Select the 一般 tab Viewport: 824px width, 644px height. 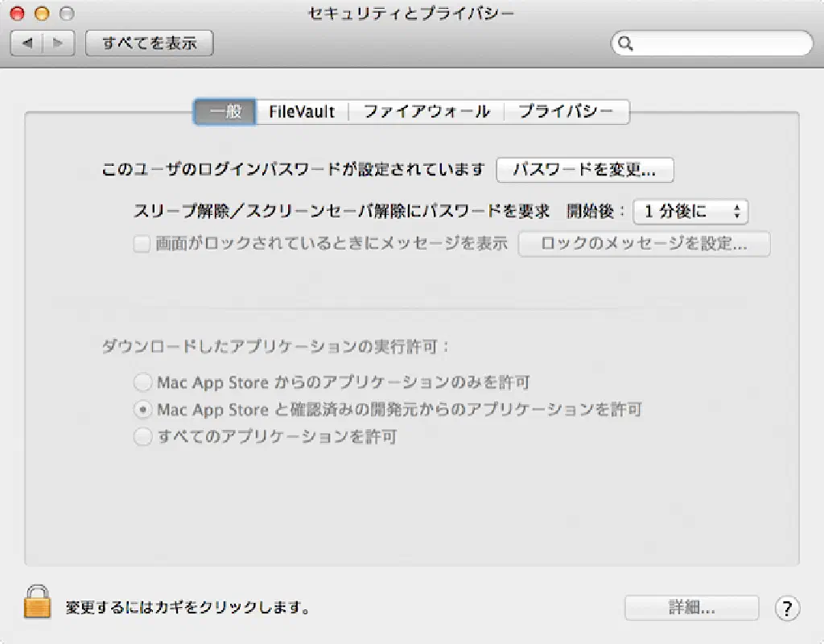click(225, 112)
